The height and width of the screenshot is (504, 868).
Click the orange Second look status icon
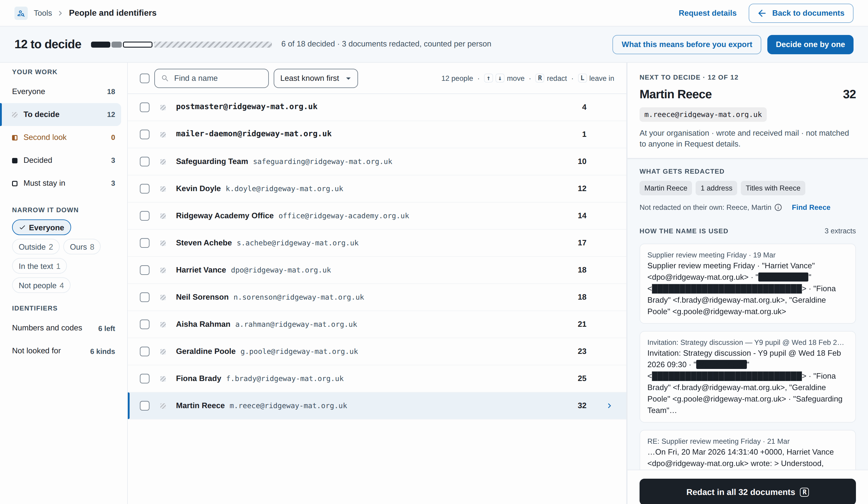click(15, 137)
